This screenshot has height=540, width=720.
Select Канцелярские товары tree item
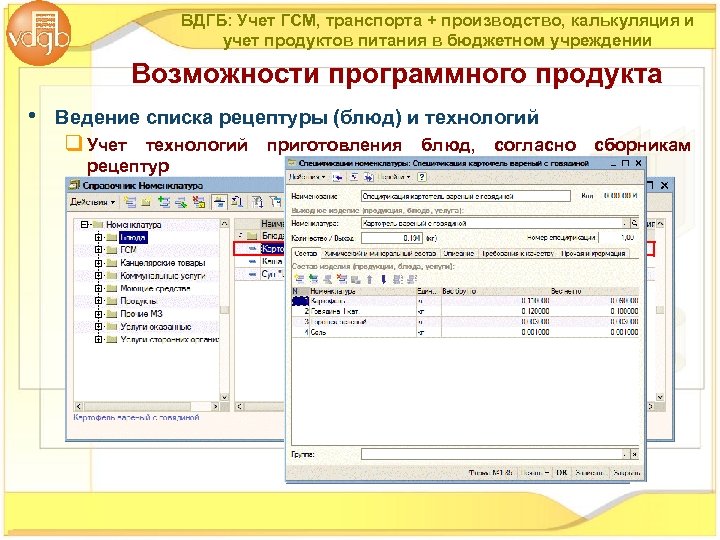(163, 263)
